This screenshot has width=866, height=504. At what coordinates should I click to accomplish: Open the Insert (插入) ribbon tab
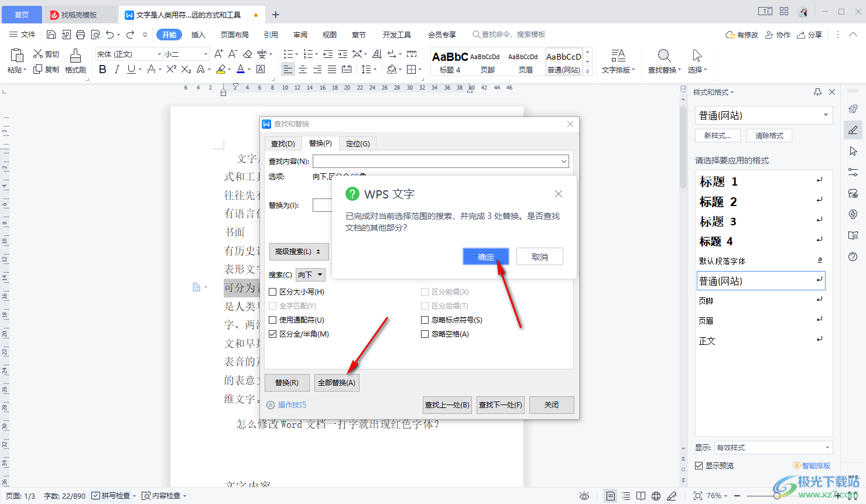click(198, 35)
